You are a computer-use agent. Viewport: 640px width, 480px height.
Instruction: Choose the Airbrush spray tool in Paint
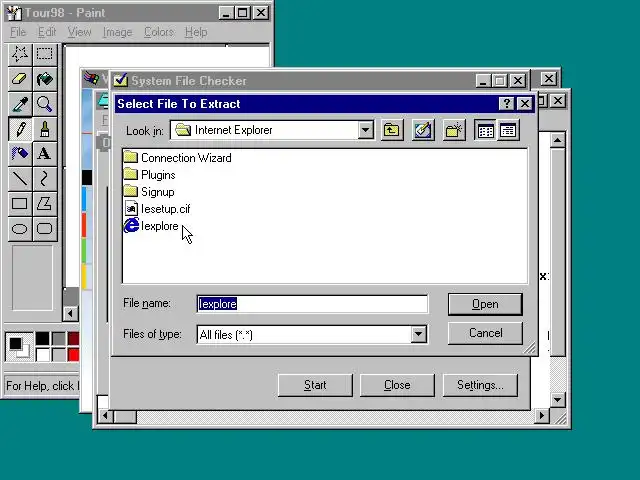pos(20,154)
